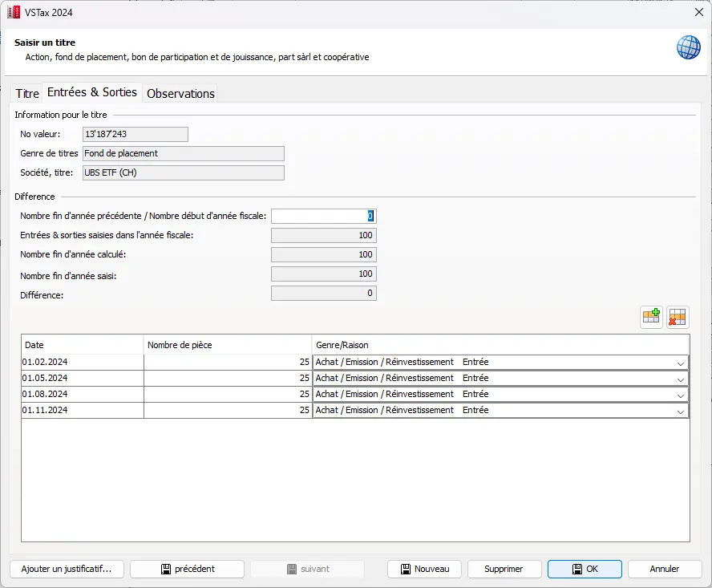The height and width of the screenshot is (588, 712).
Task: Click the globe icon in header
Action: pyautogui.click(x=688, y=47)
